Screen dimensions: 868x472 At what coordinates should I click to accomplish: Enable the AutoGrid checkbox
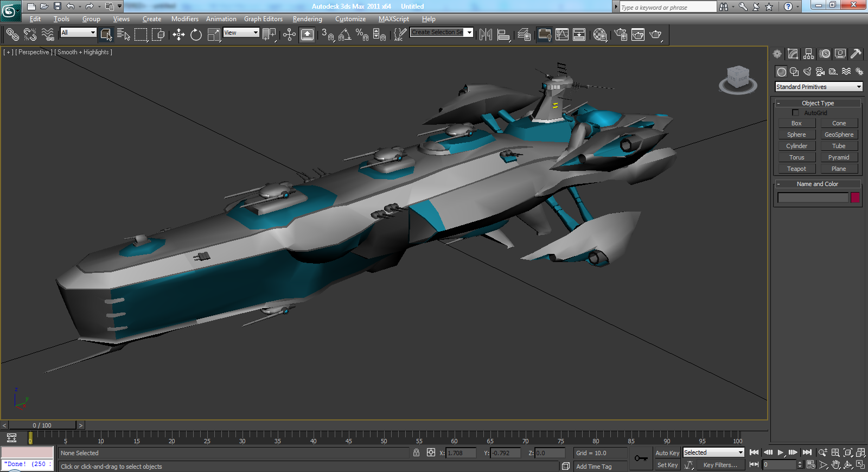tap(795, 113)
